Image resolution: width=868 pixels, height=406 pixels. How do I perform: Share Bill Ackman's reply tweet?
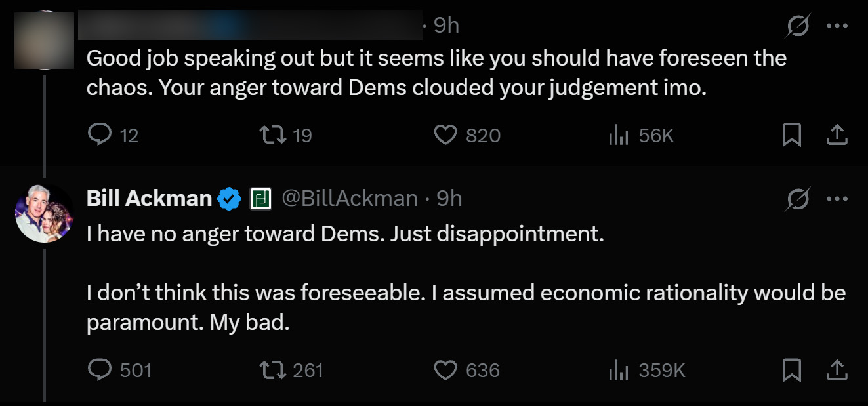(x=836, y=371)
